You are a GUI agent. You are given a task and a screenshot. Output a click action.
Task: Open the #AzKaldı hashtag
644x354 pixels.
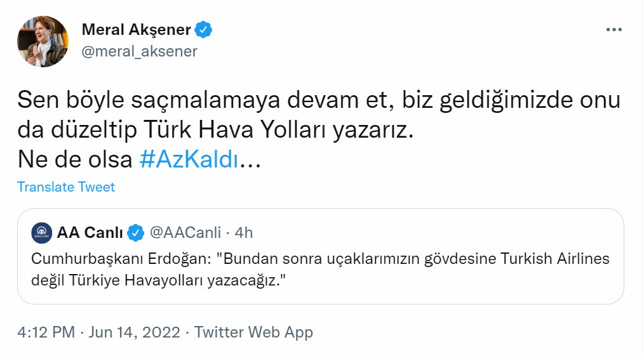point(189,161)
